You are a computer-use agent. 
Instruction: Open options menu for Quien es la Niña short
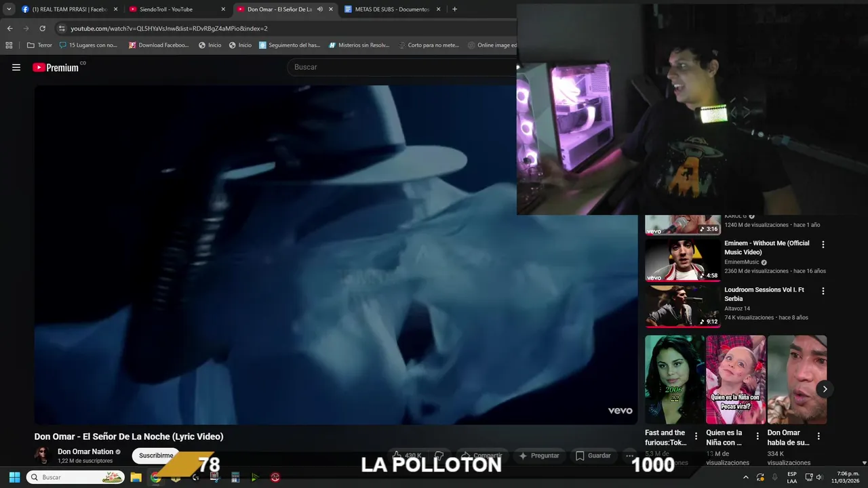(757, 436)
